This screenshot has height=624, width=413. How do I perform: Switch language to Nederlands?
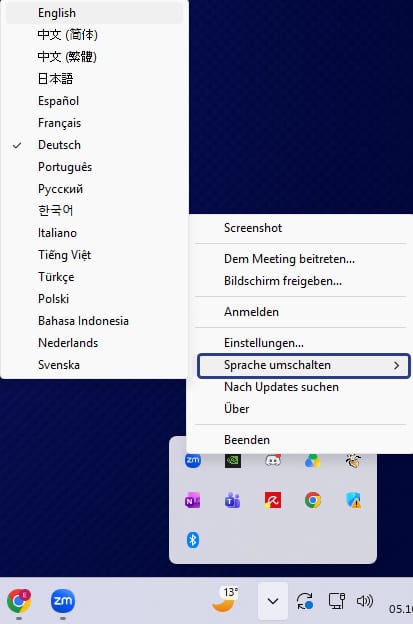pos(95,343)
